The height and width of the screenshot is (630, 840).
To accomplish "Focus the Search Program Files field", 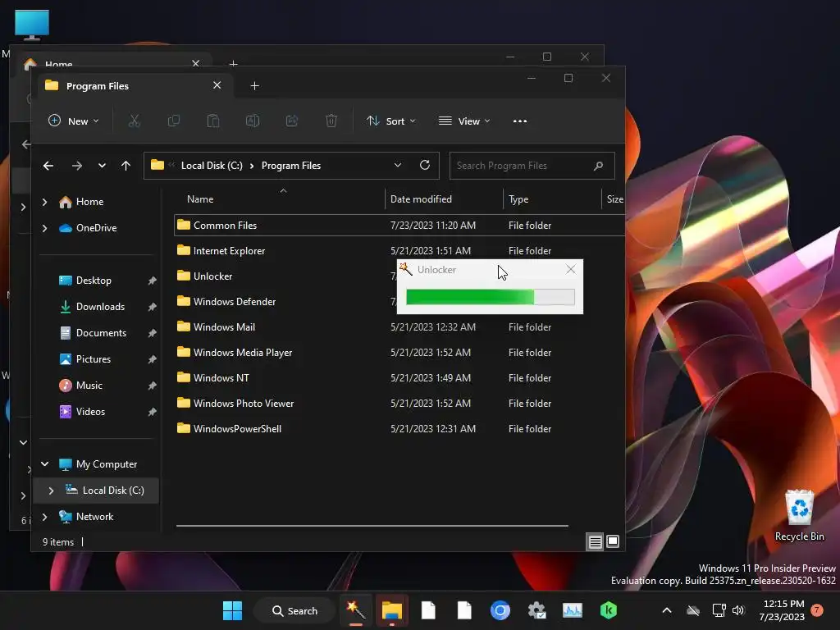I will pos(532,166).
